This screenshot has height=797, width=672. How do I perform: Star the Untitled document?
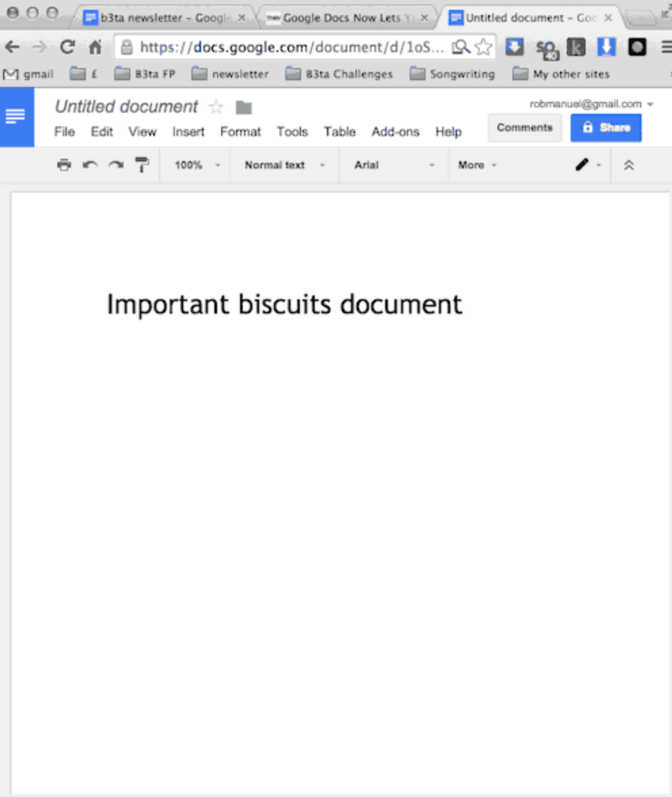pyautogui.click(x=216, y=107)
